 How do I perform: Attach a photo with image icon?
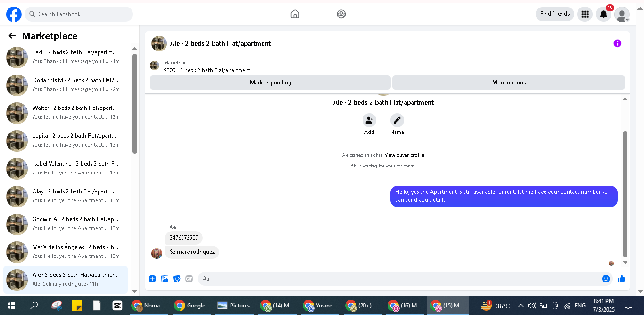[165, 279]
